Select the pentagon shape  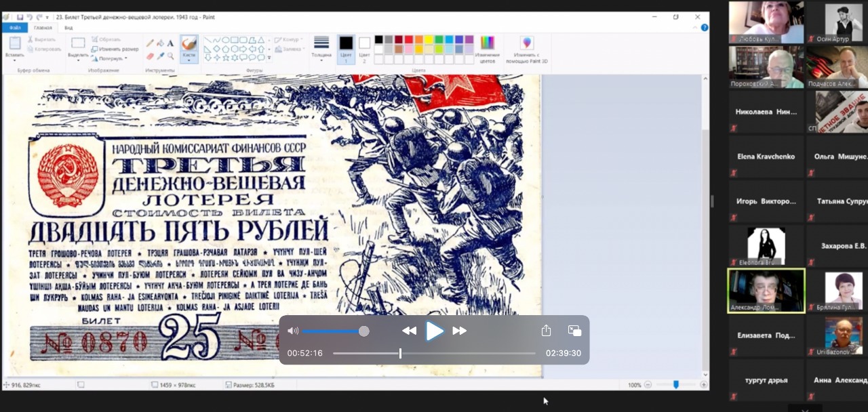point(226,49)
